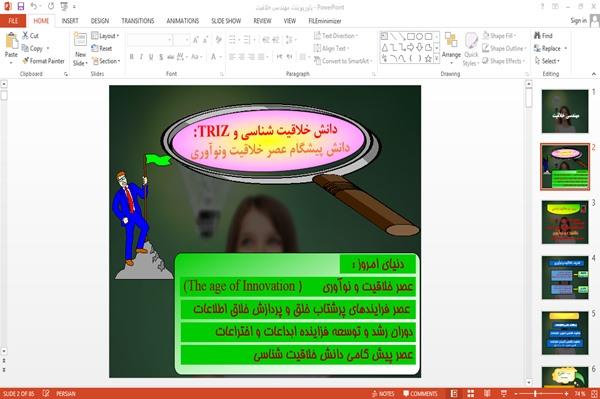Click the PERSIAN language indicator
The height and width of the screenshot is (399, 600).
(x=66, y=394)
